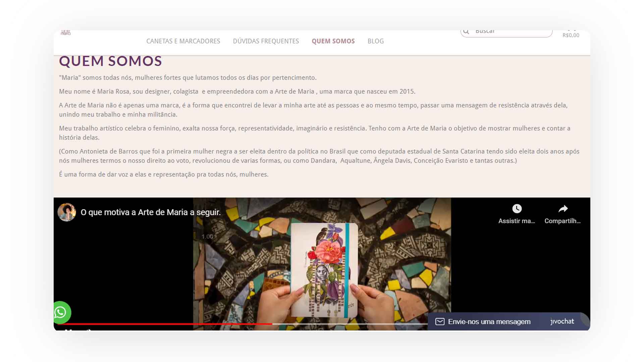Image resolution: width=644 pixels, height=362 pixels.
Task: Select 'DÚVIDAS FREQUENTES' in the header
Action: click(266, 41)
